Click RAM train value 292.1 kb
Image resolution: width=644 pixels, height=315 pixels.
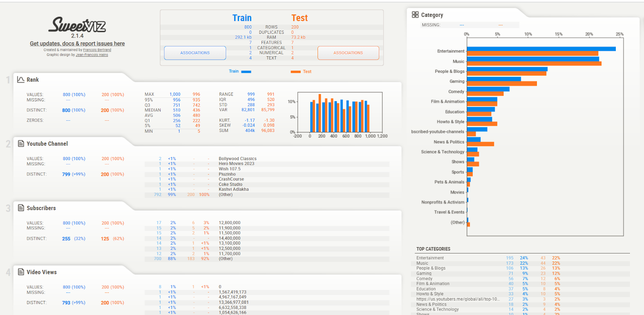243,37
